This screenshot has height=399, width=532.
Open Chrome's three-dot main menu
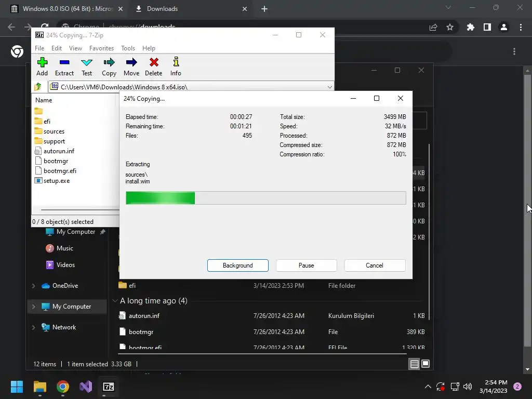click(x=521, y=27)
